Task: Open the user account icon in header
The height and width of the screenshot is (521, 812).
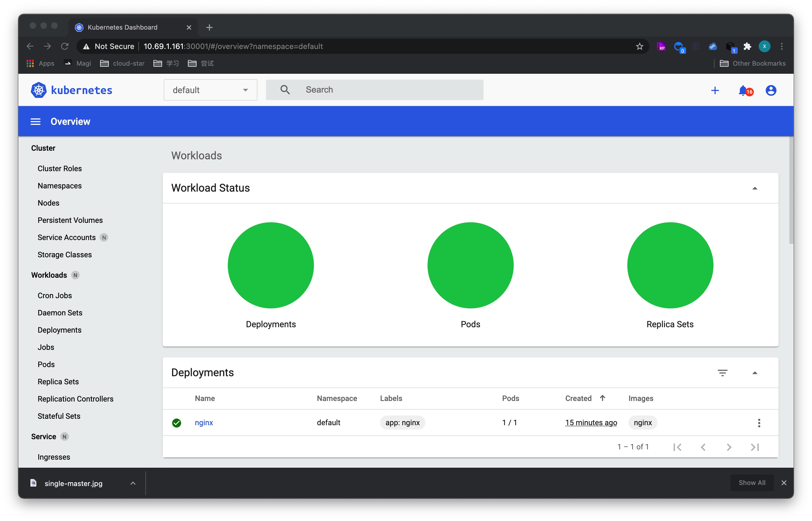Action: coord(771,90)
